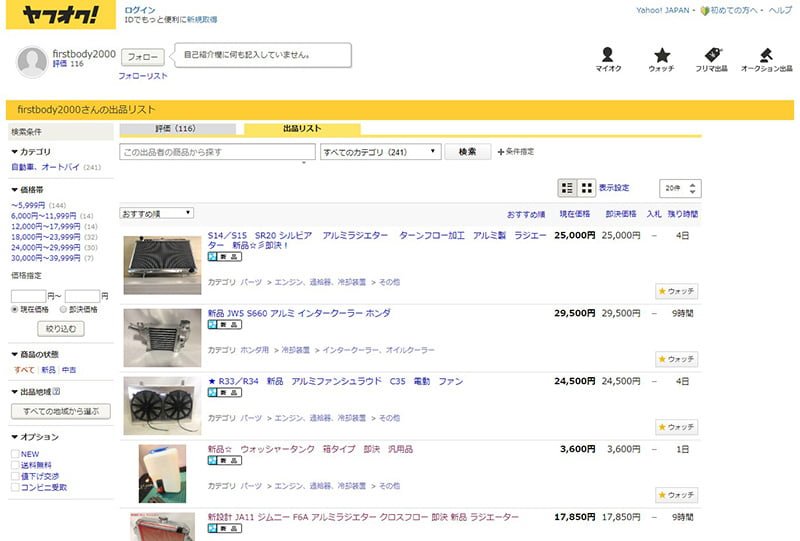
Task: Click the フォロー button
Action: coord(143,57)
